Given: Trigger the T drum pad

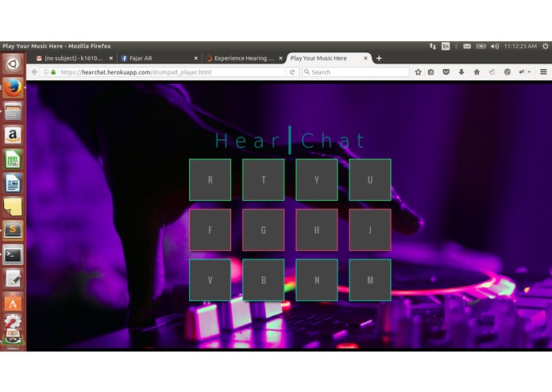Looking at the screenshot, I should click(x=264, y=179).
